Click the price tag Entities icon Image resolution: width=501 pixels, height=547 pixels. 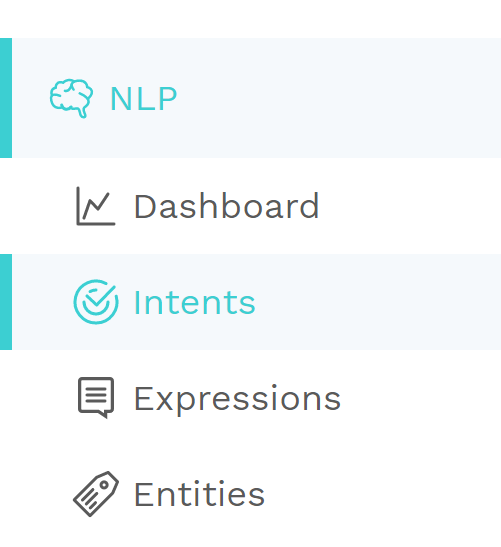[x=96, y=494]
